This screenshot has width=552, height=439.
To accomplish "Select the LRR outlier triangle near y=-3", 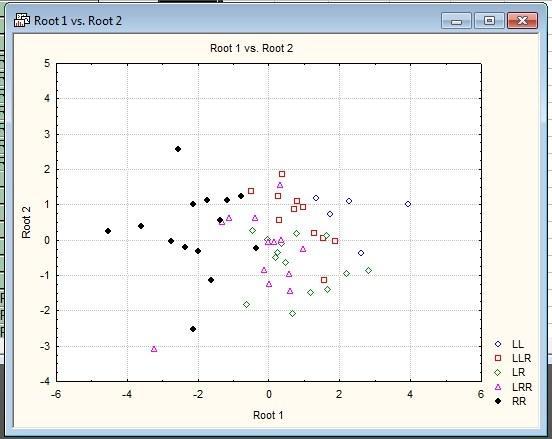I will click(154, 349).
